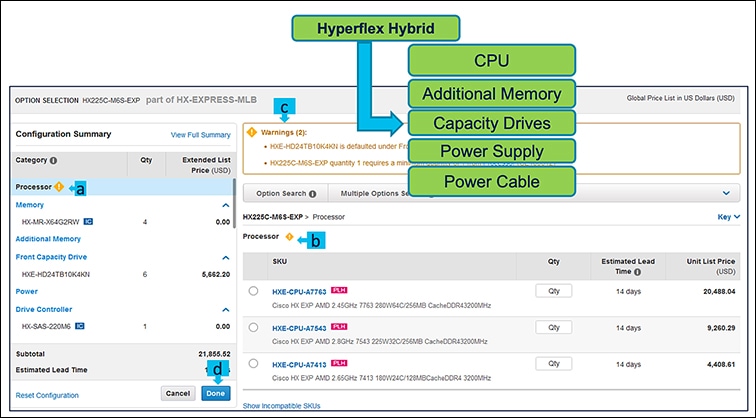Viewport: 756px width, 418px height.
Task: Open the View Full Summary link
Action: point(200,135)
